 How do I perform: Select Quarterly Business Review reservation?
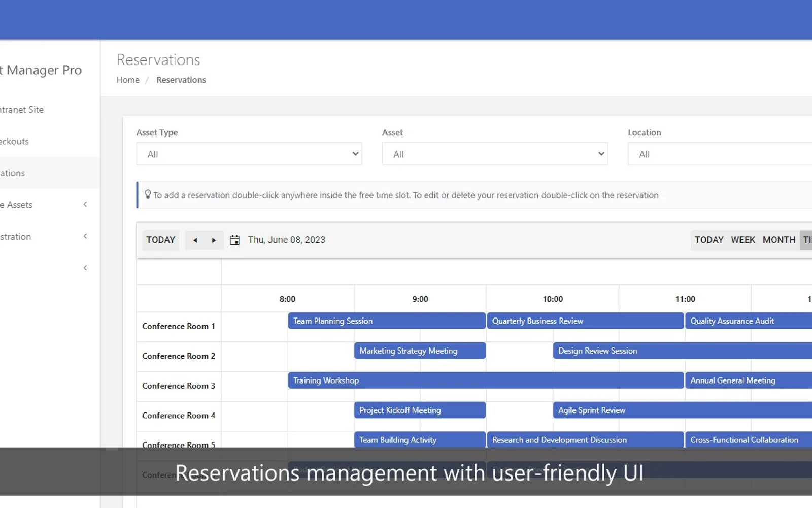(x=585, y=321)
